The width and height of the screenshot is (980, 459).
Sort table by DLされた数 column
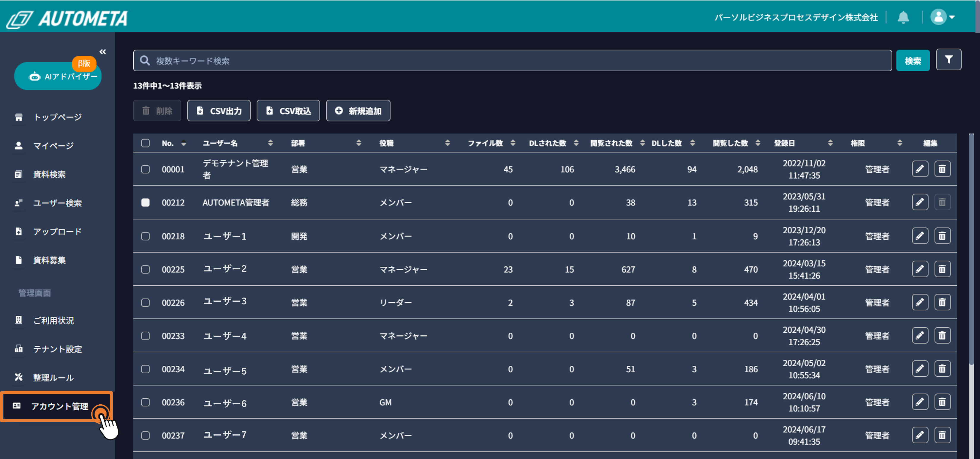pos(576,143)
